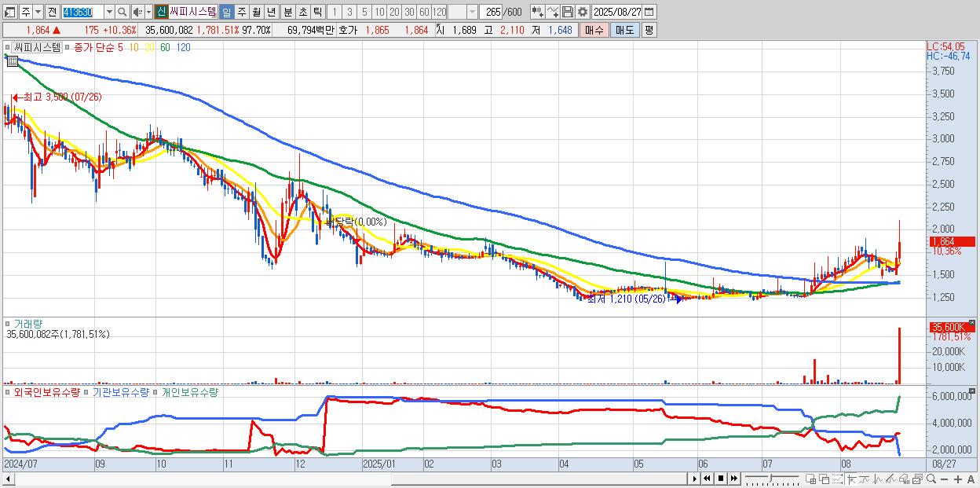Screen dimensions: 980x488
Task: Click the moving average lines icon
Action: 865,479
